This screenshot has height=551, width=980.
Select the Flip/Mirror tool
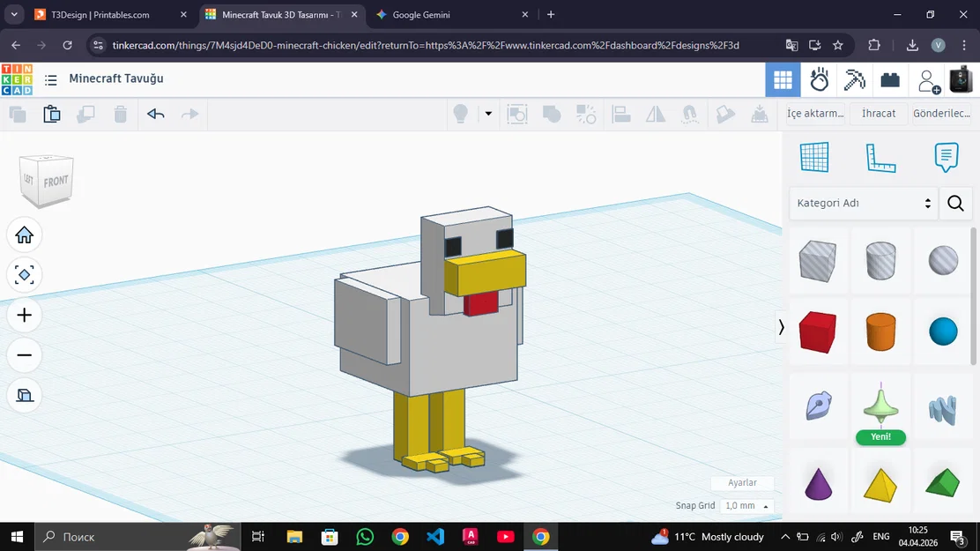click(655, 113)
